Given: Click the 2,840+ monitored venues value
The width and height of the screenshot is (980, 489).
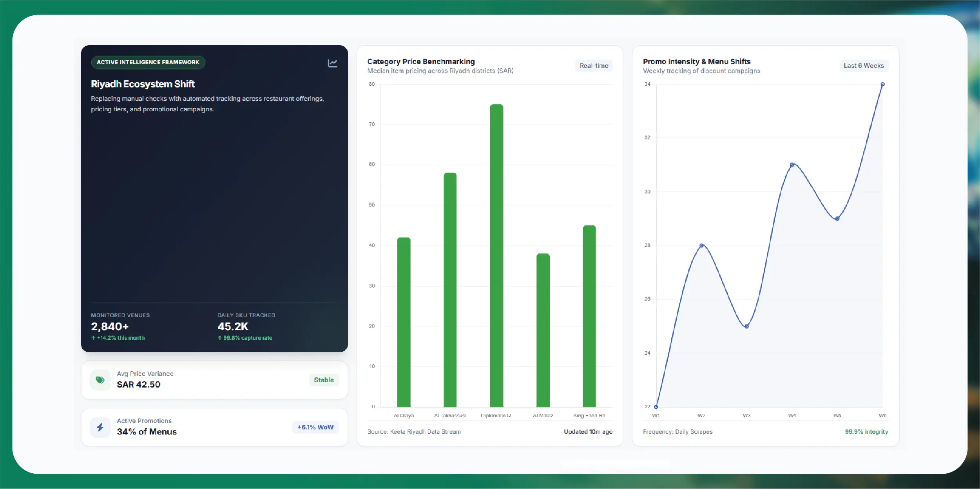Looking at the screenshot, I should (x=110, y=326).
